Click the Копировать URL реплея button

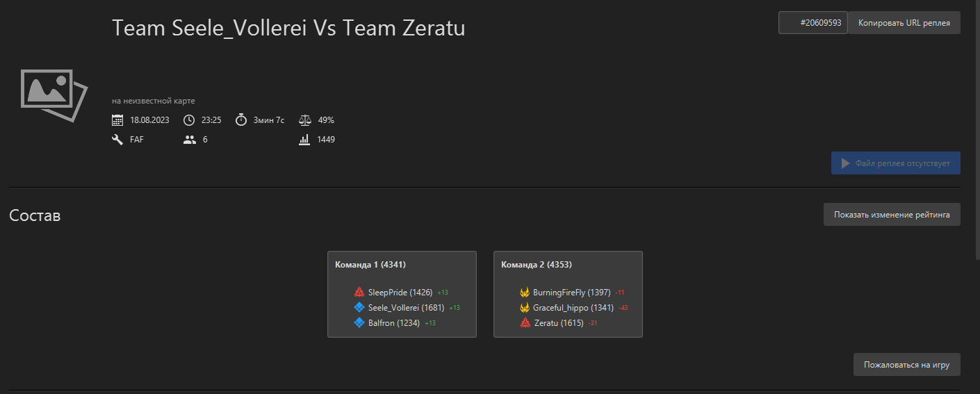coord(904,22)
